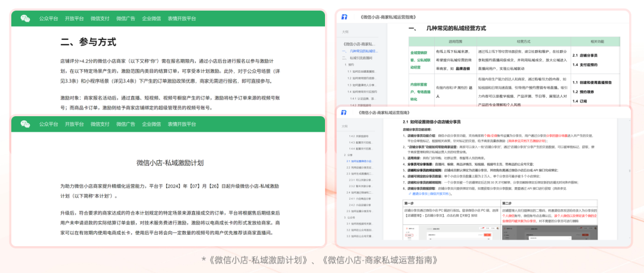The width and height of the screenshot is (644, 273).
Task: Click the WeChat logo in lower green bar
Action: point(25,124)
